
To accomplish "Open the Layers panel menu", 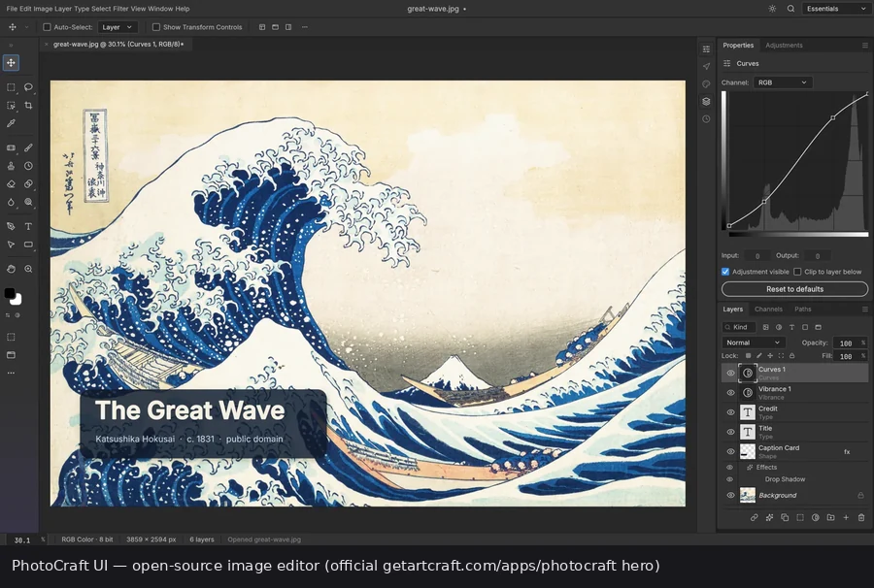I will tap(865, 309).
